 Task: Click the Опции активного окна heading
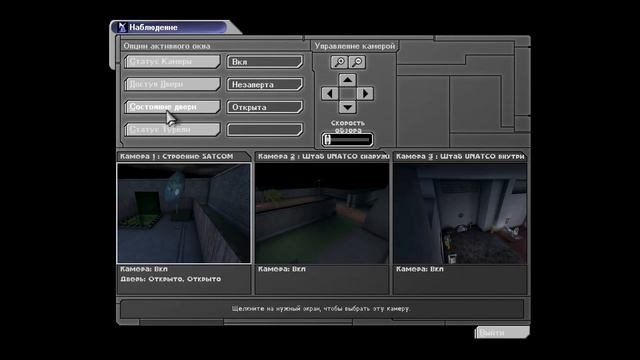point(167,46)
